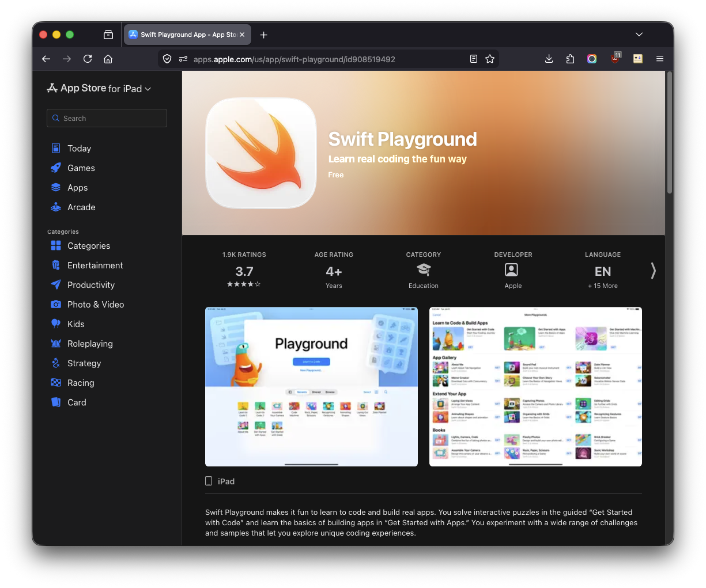The width and height of the screenshot is (706, 588).
Task: Click the page vertical scrollbar
Action: [x=670, y=132]
